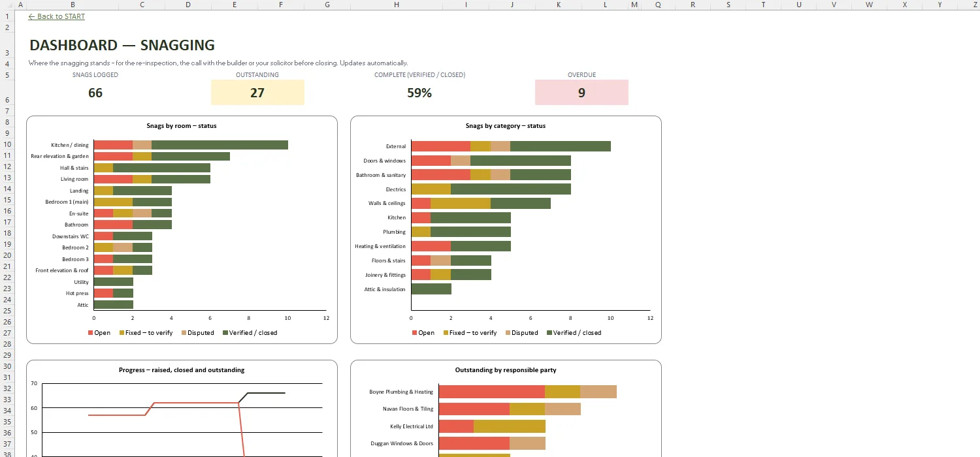
Task: Select row 1 header
Action: [x=7, y=16]
